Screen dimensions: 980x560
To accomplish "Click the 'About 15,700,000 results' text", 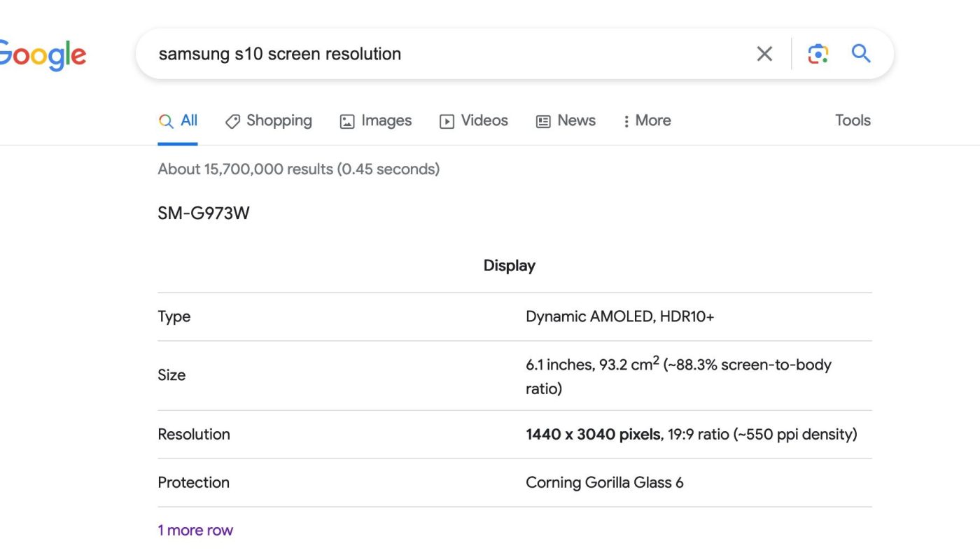I will pos(298,169).
